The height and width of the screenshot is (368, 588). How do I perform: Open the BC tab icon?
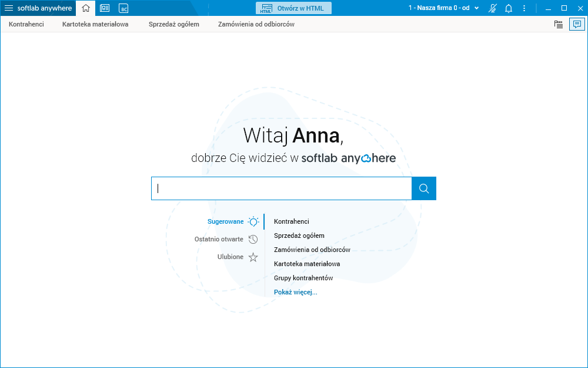tap(123, 8)
